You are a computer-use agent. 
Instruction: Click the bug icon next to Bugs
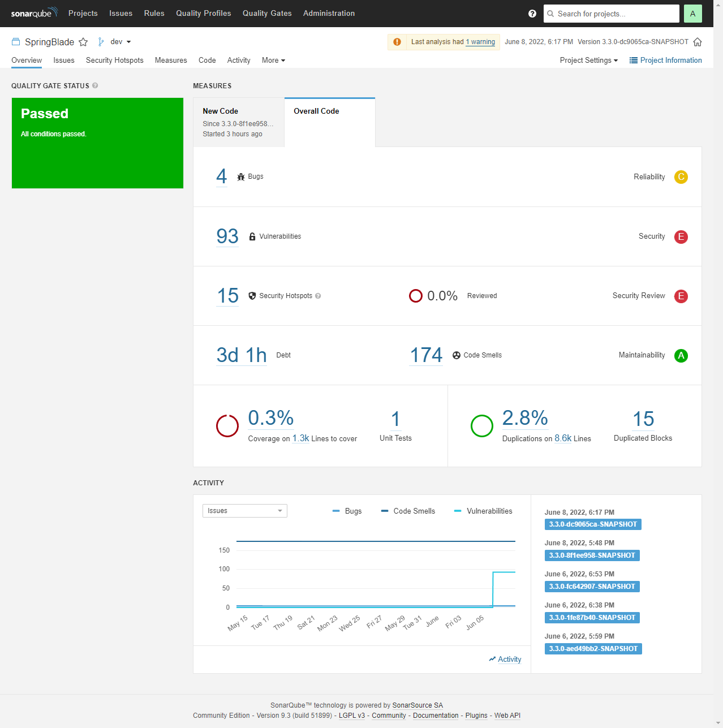pyautogui.click(x=241, y=176)
